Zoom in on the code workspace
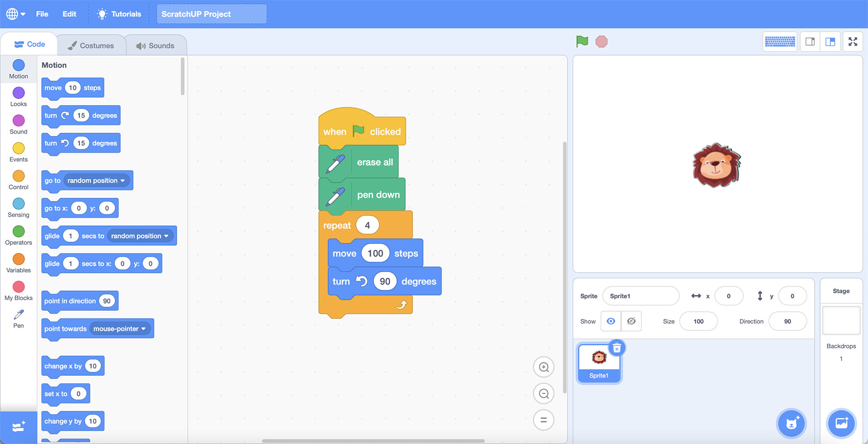Screen dimensions: 868x444 pos(543,367)
